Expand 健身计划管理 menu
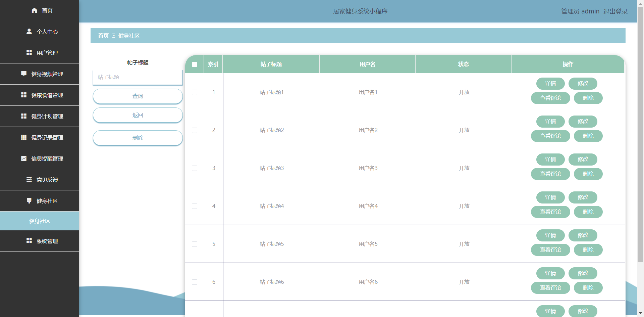 click(x=40, y=116)
